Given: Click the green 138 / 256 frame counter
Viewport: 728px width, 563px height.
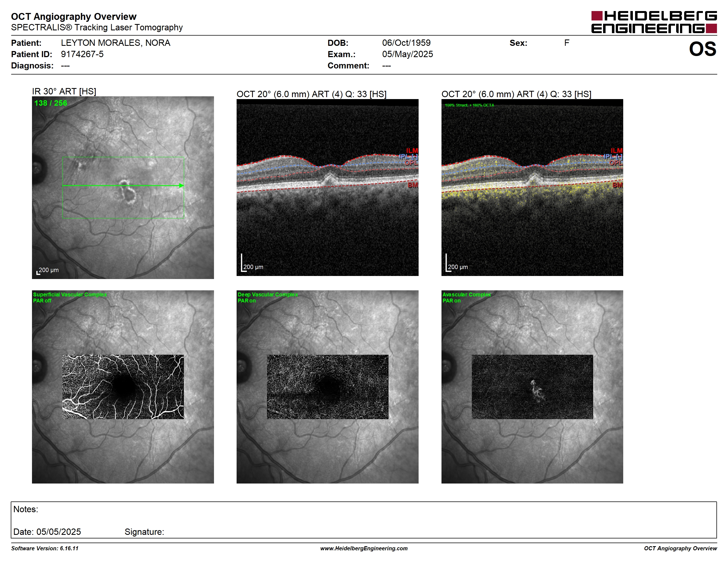Looking at the screenshot, I should (51, 103).
